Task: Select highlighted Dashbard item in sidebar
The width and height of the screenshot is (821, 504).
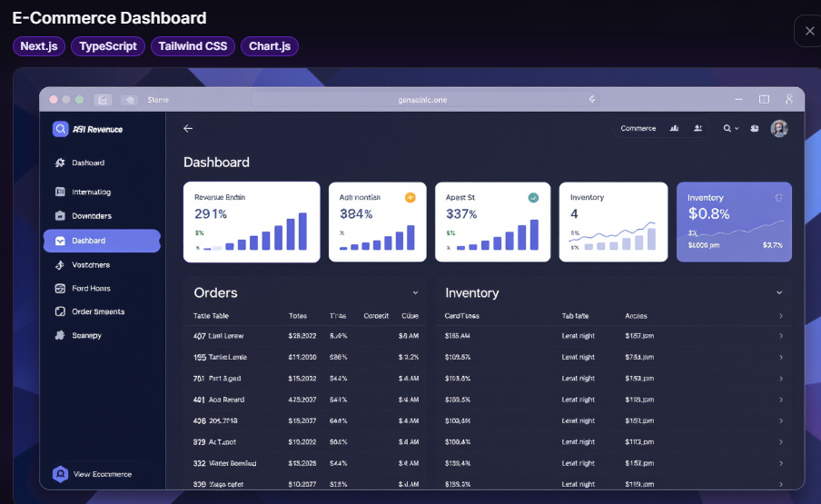Action: [x=102, y=241]
